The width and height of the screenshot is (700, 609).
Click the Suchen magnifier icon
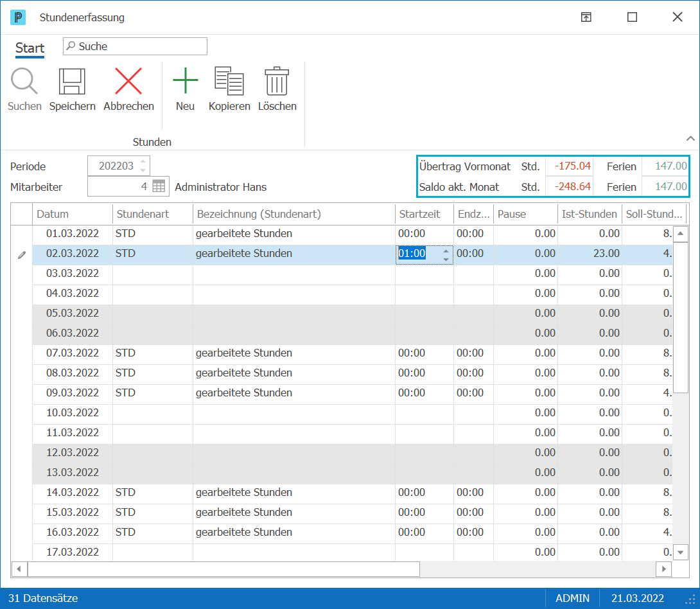(x=24, y=81)
